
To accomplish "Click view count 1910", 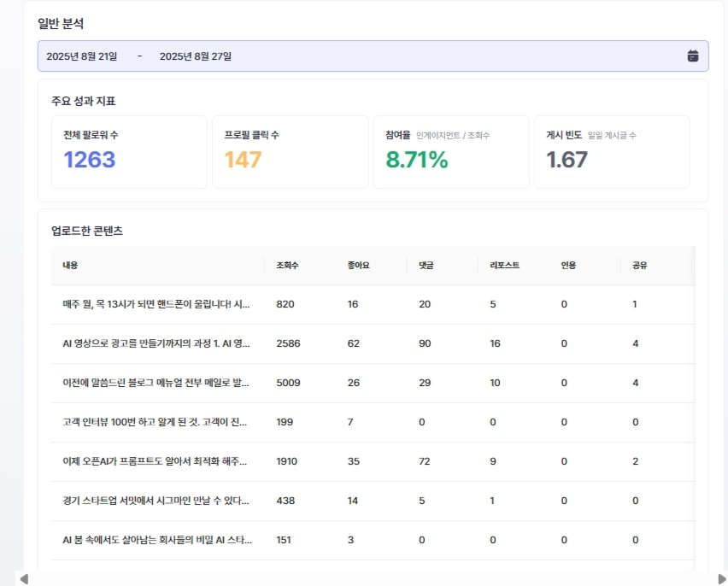I will tap(286, 461).
